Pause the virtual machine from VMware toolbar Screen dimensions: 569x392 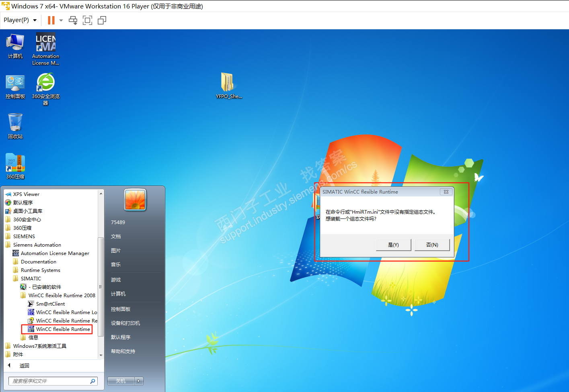pos(51,20)
